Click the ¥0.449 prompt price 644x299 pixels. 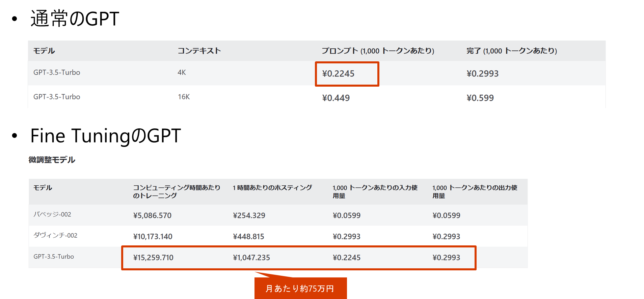click(x=336, y=98)
